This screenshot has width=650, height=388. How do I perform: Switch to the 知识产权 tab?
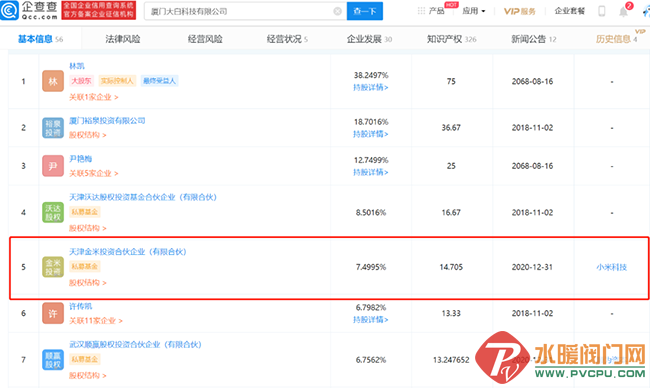pyautogui.click(x=451, y=39)
